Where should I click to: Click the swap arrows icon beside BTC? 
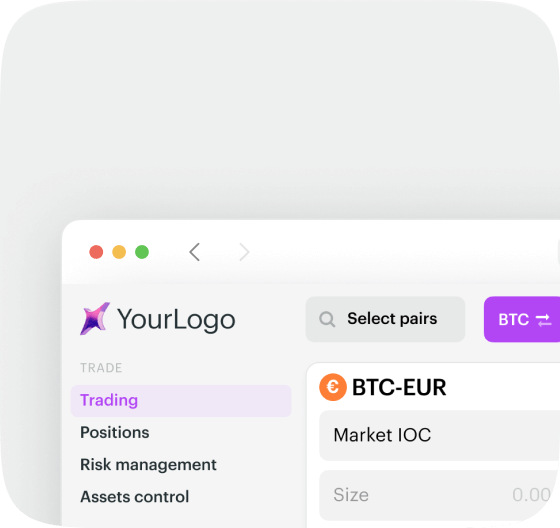pos(544,320)
